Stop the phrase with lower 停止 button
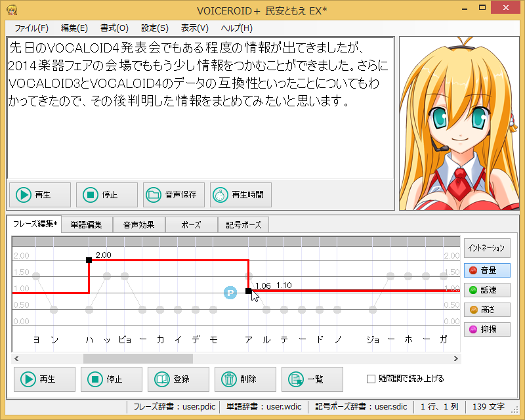 tap(112, 379)
